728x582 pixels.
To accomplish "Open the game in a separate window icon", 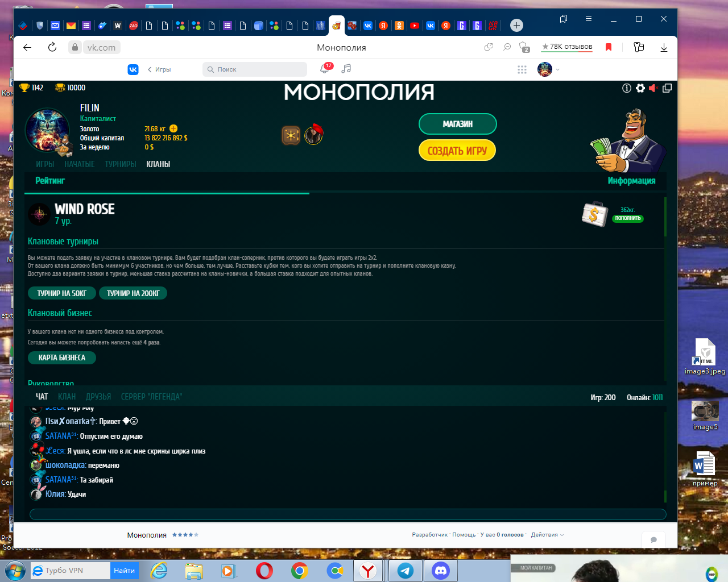I will tap(667, 88).
